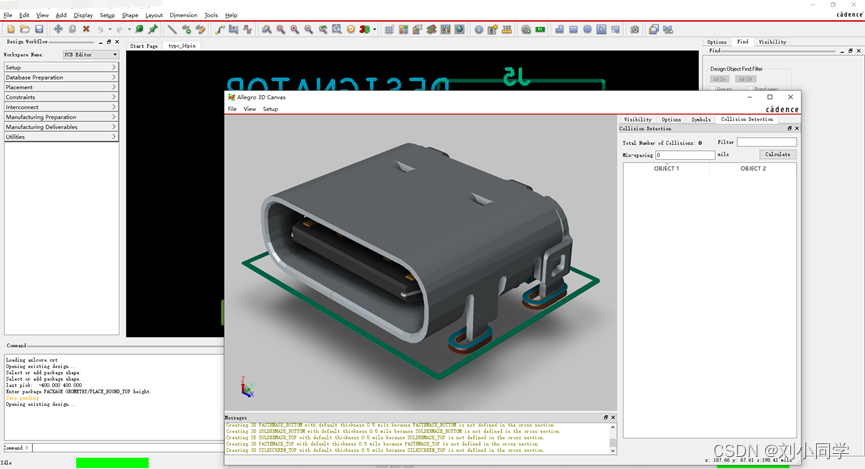Click the red Delete X icon

click(86, 29)
